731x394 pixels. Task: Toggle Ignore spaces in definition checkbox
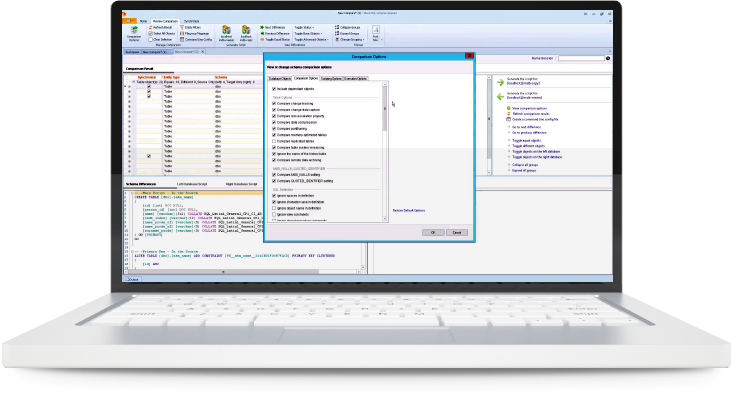click(x=274, y=196)
